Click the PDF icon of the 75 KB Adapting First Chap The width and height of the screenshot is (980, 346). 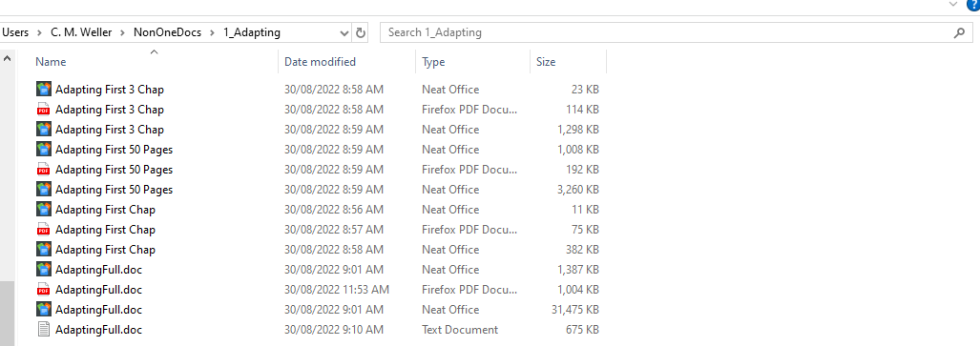pyautogui.click(x=44, y=229)
